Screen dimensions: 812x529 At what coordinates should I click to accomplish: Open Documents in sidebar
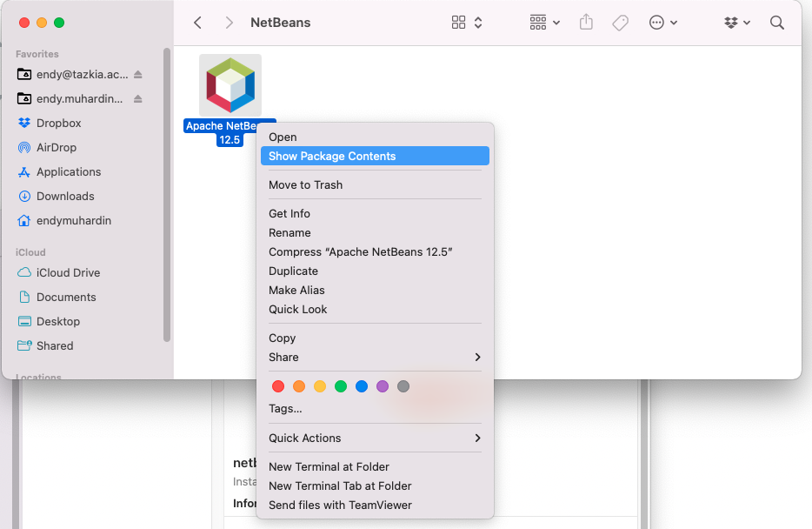pyautogui.click(x=57, y=298)
